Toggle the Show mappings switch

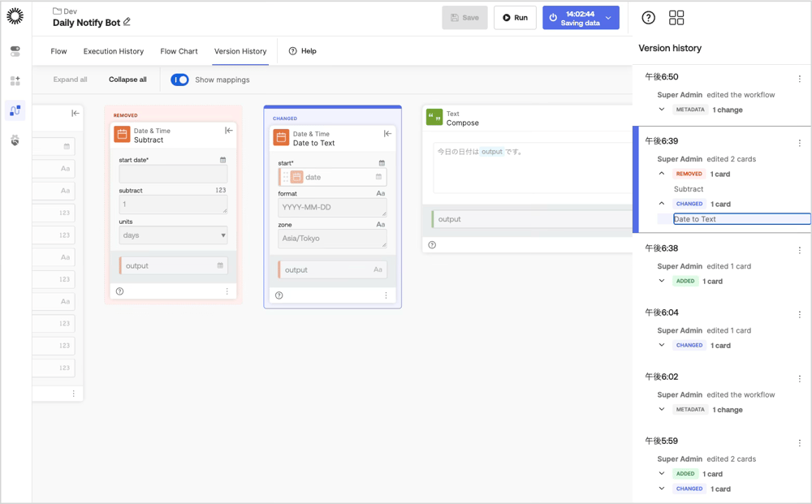[179, 80]
